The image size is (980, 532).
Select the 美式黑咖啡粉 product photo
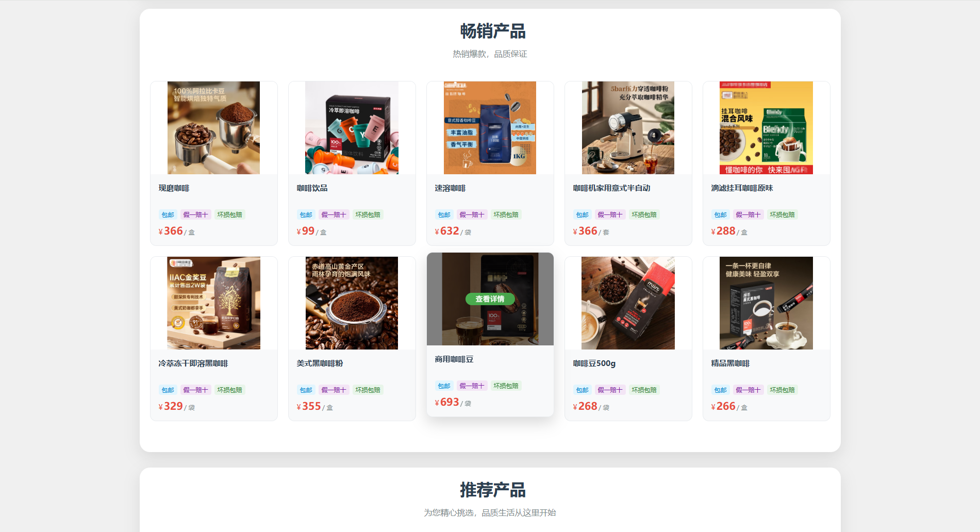352,303
